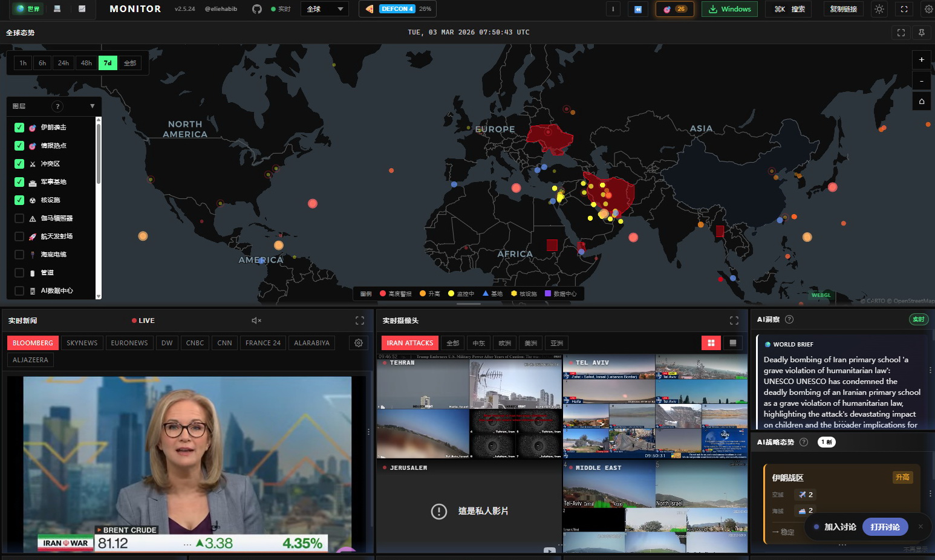Image resolution: width=935 pixels, height=560 pixels.
Task: Switch to the SKYNEWS channel tab
Action: pyautogui.click(x=82, y=343)
